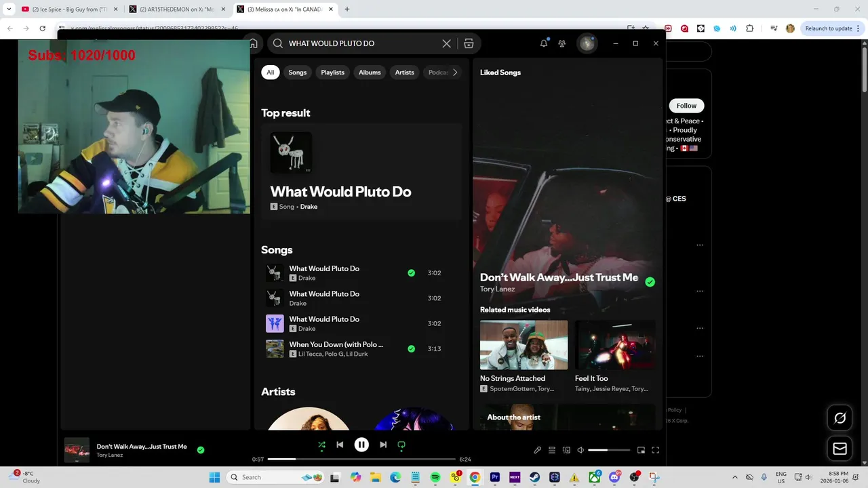Open No Strings Attached video thumbnail
Image resolution: width=868 pixels, height=488 pixels.
[x=524, y=345]
